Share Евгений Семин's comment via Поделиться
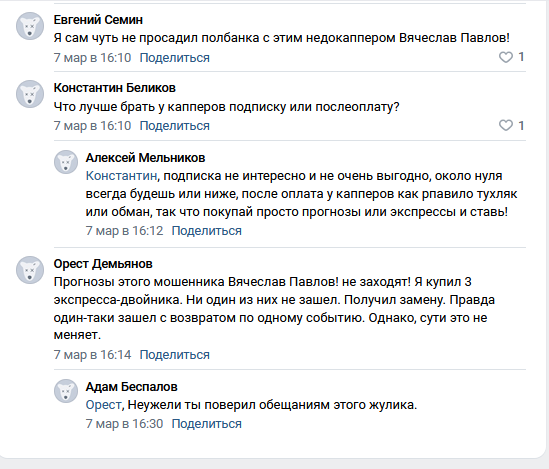 pyautogui.click(x=174, y=58)
